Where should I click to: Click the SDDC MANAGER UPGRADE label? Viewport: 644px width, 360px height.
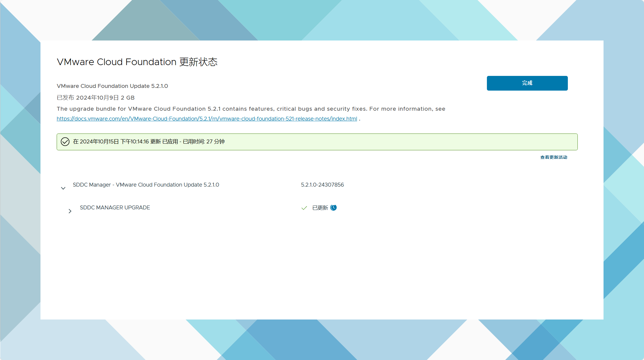pyautogui.click(x=115, y=208)
